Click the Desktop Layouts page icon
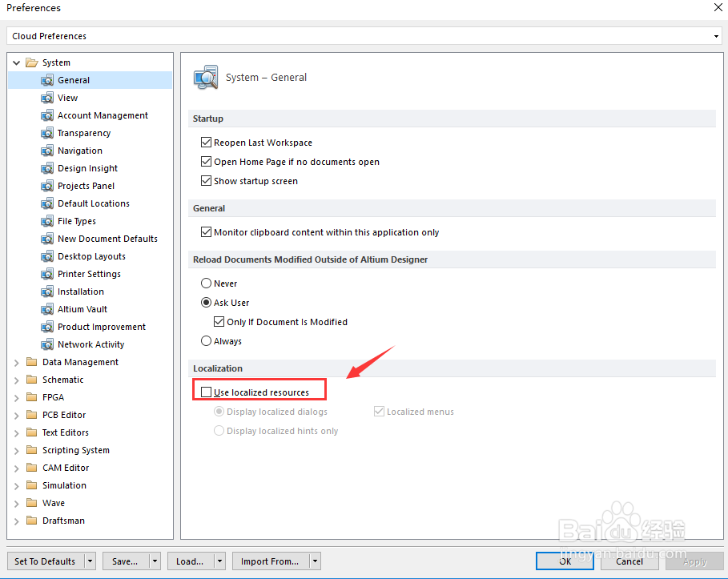This screenshot has width=728, height=579. pos(47,257)
